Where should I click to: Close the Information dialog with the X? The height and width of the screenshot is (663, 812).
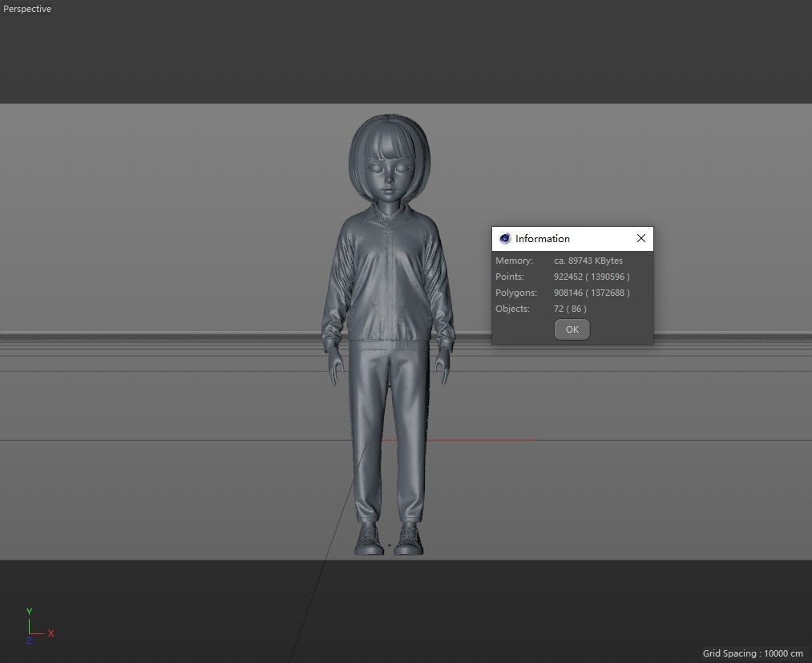click(640, 238)
